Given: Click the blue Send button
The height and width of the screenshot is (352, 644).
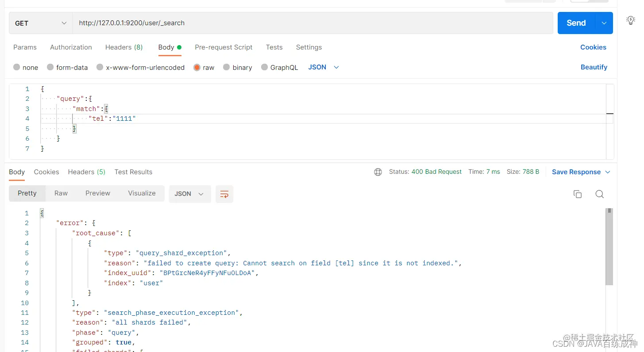Looking at the screenshot, I should pyautogui.click(x=576, y=23).
